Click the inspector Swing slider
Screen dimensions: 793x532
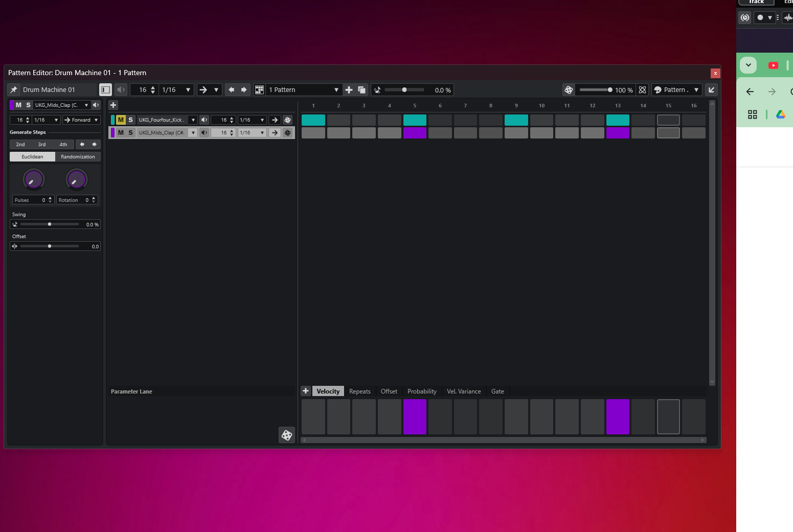pyautogui.click(x=50, y=224)
